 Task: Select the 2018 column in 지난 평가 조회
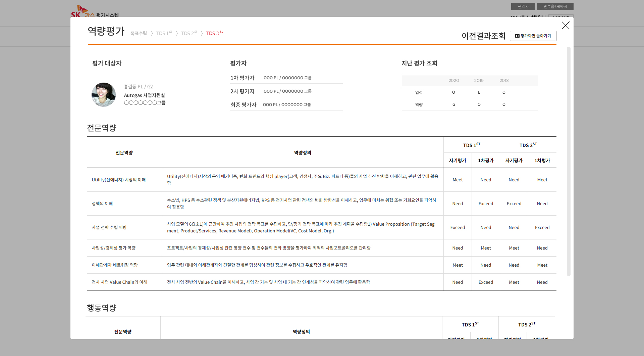point(504,81)
